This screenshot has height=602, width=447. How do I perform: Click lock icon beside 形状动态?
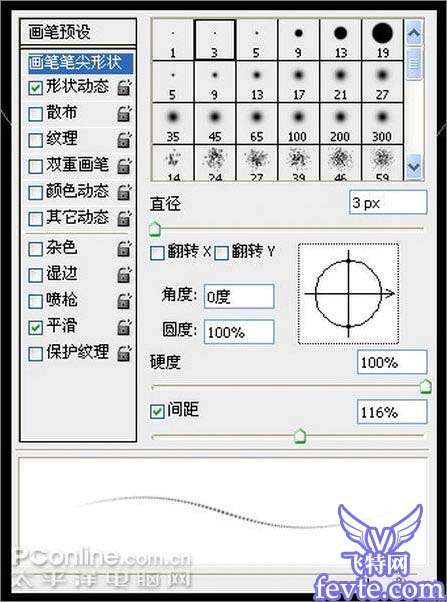[124, 87]
